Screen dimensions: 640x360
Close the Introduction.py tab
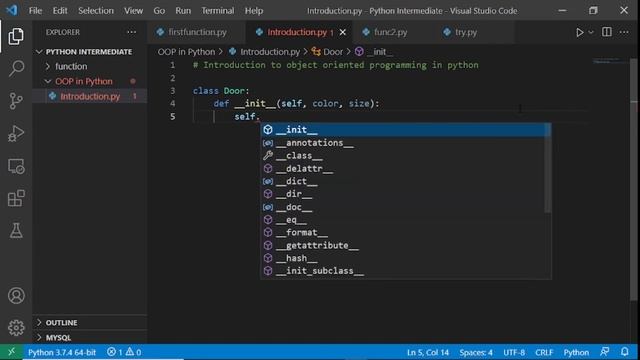tap(342, 32)
